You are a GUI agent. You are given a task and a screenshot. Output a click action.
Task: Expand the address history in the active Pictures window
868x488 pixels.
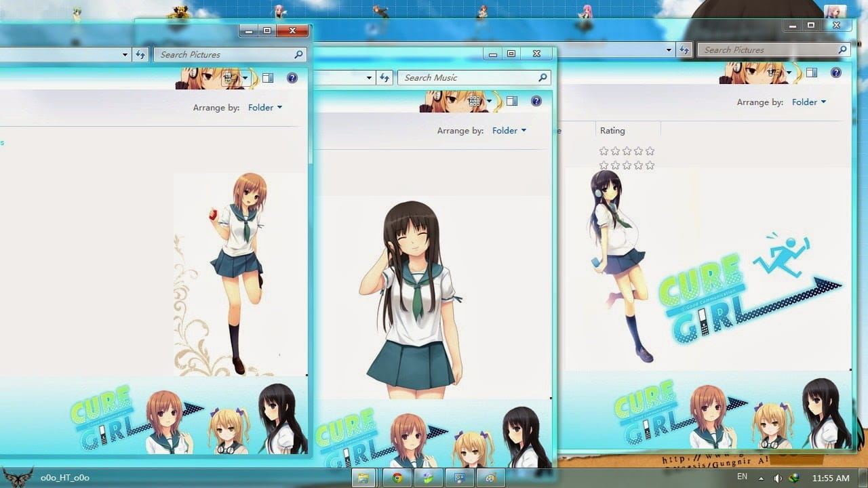point(125,55)
